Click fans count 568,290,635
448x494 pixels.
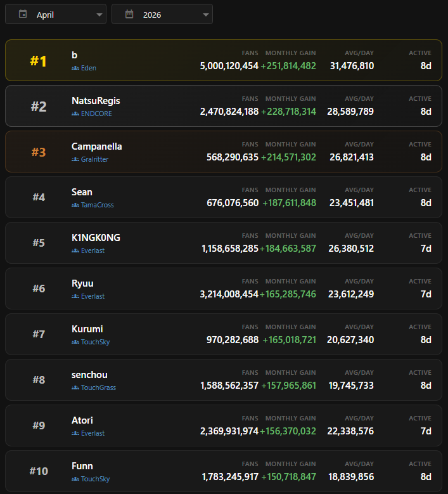(233, 157)
